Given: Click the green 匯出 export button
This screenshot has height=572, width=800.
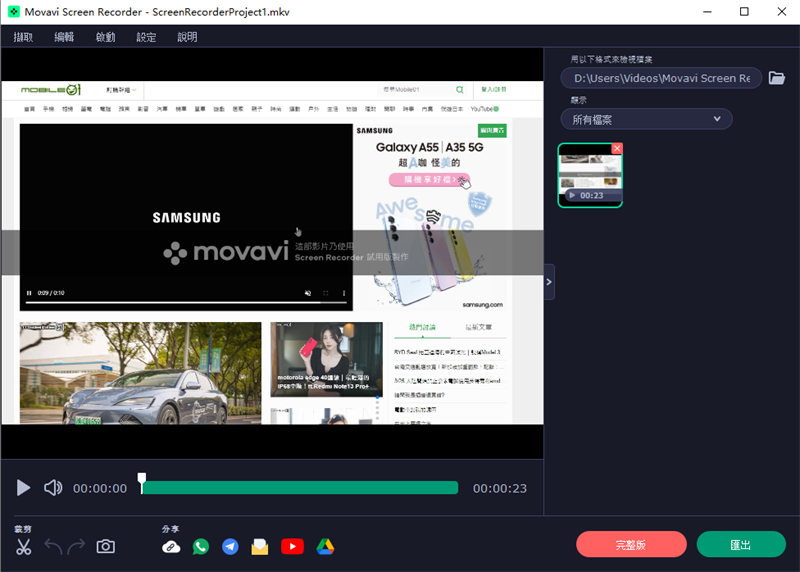Looking at the screenshot, I should point(741,545).
